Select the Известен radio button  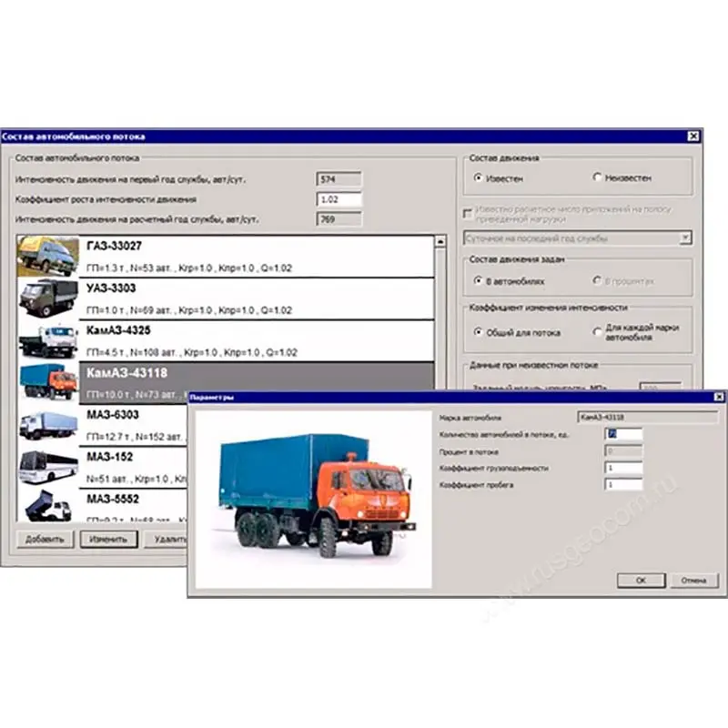pyautogui.click(x=479, y=178)
